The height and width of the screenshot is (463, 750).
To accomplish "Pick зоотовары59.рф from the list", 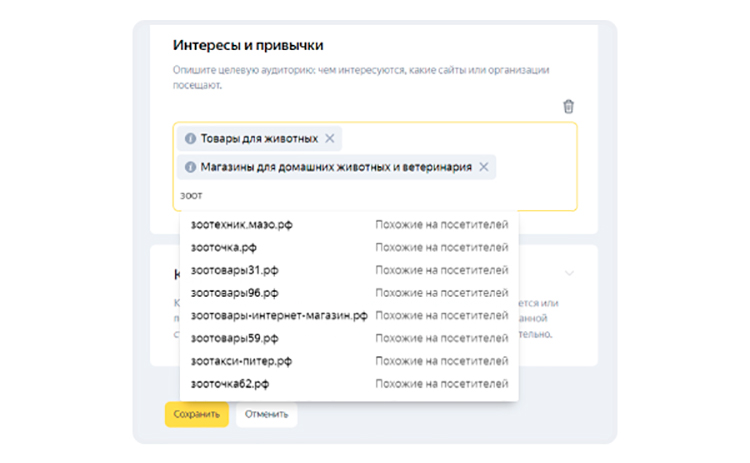I will pyautogui.click(x=234, y=338).
